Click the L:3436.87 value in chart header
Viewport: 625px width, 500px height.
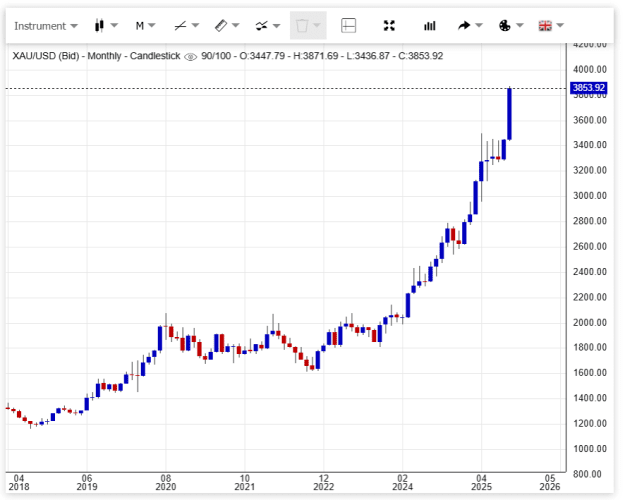[x=368, y=56]
